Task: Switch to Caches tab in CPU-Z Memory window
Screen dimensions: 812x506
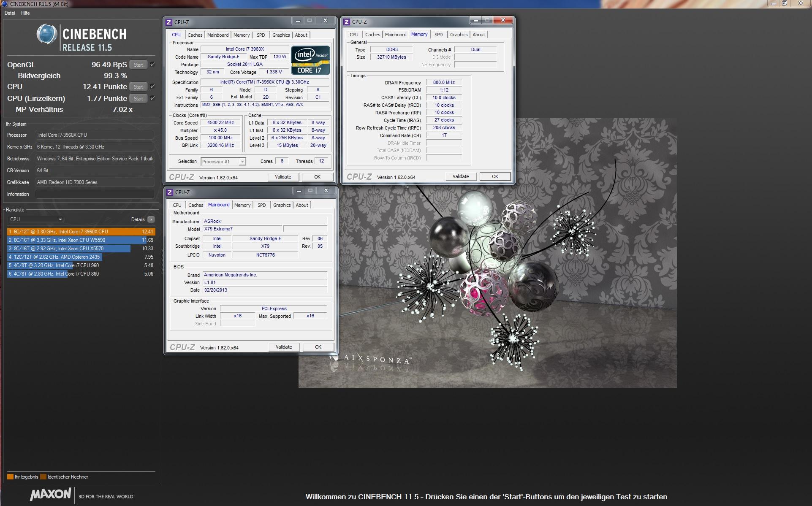Action: [x=373, y=35]
